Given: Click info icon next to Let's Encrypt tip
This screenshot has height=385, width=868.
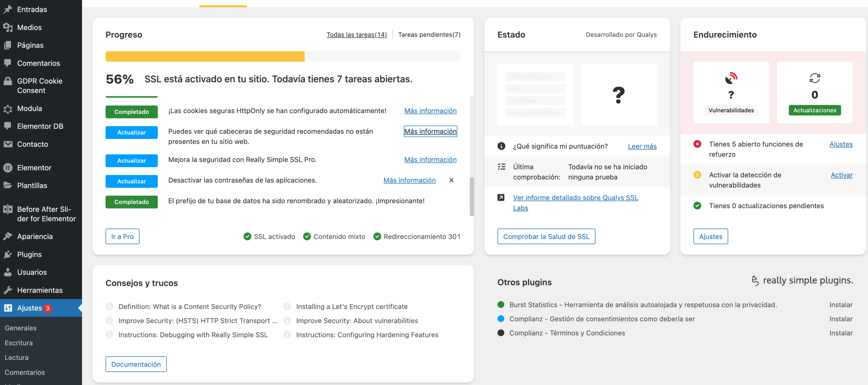Looking at the screenshot, I should click(287, 307).
